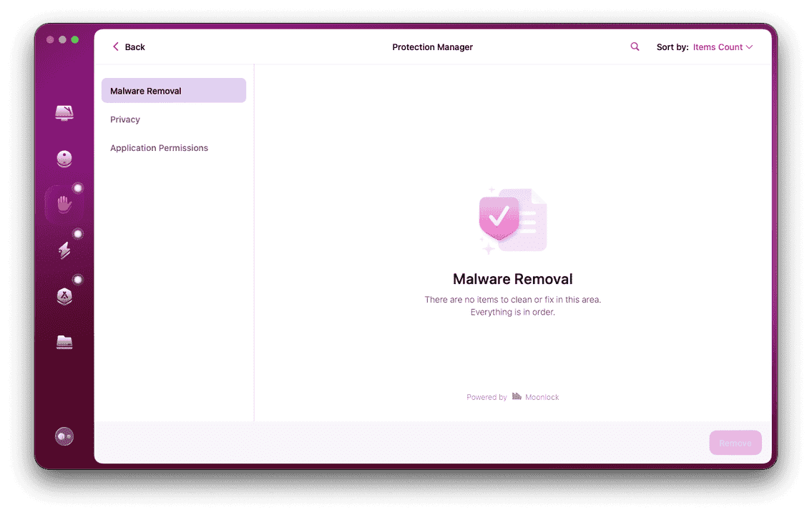Click the status badge beside the Performance icon
812x515 pixels.
pyautogui.click(x=78, y=233)
